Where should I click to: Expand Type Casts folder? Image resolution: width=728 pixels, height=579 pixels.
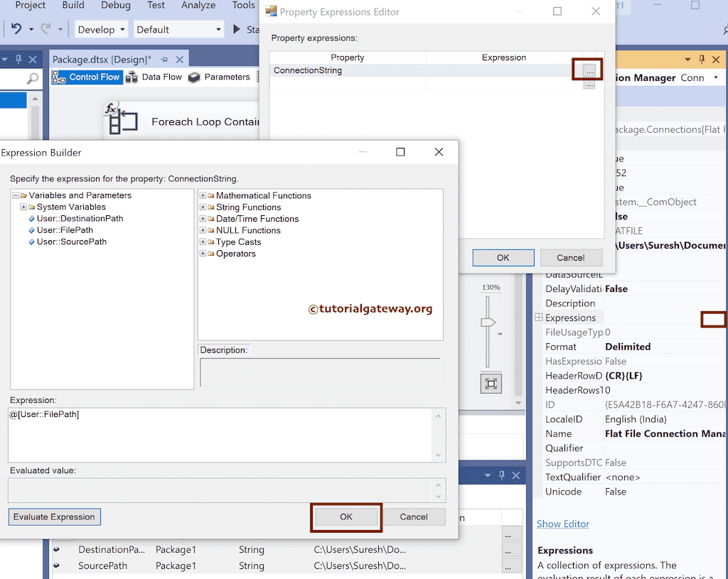tap(203, 242)
